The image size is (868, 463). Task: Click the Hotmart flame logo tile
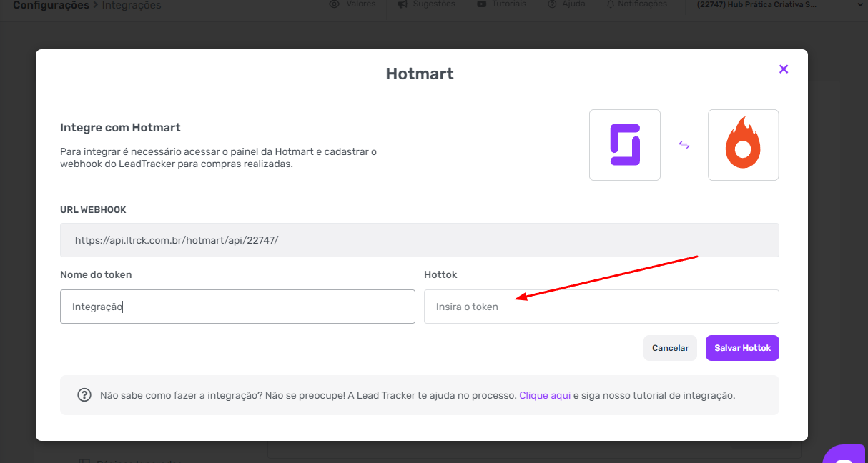coord(743,145)
